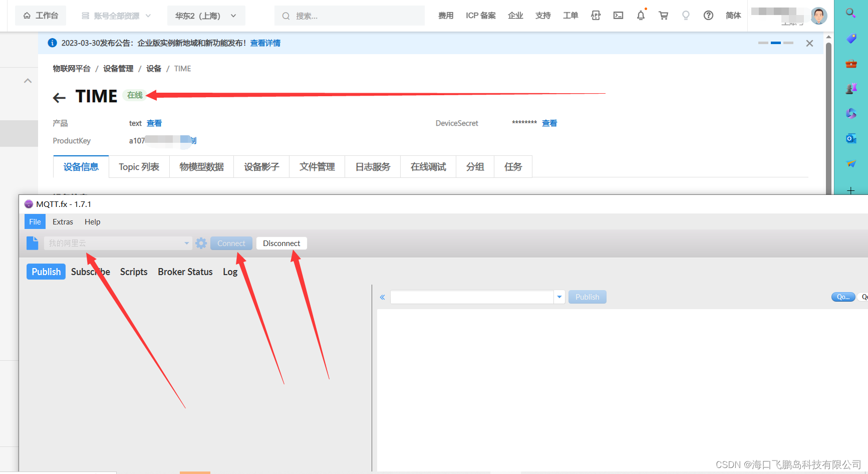
Task: Select the blue QoS toggle button
Action: pos(843,297)
